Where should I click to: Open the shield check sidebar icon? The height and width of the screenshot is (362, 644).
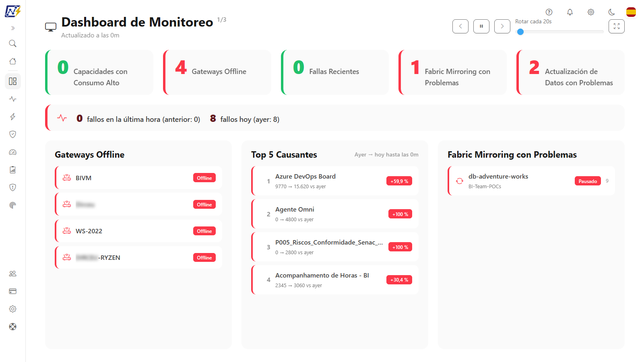click(x=13, y=134)
